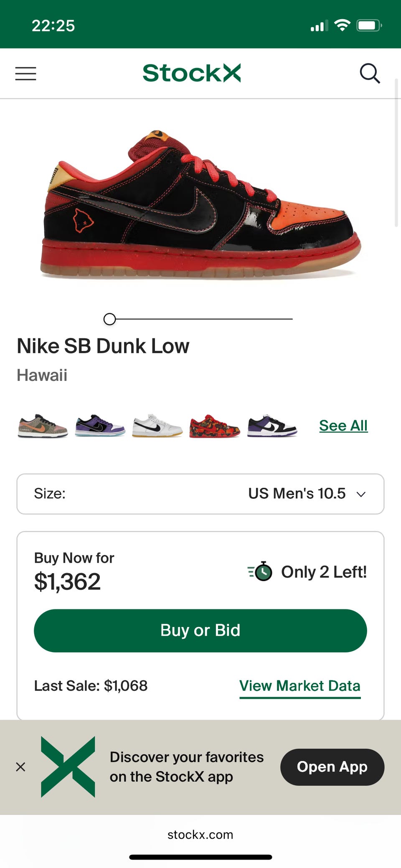The height and width of the screenshot is (868, 401).
Task: Open the View Market Data link
Action: (299, 686)
